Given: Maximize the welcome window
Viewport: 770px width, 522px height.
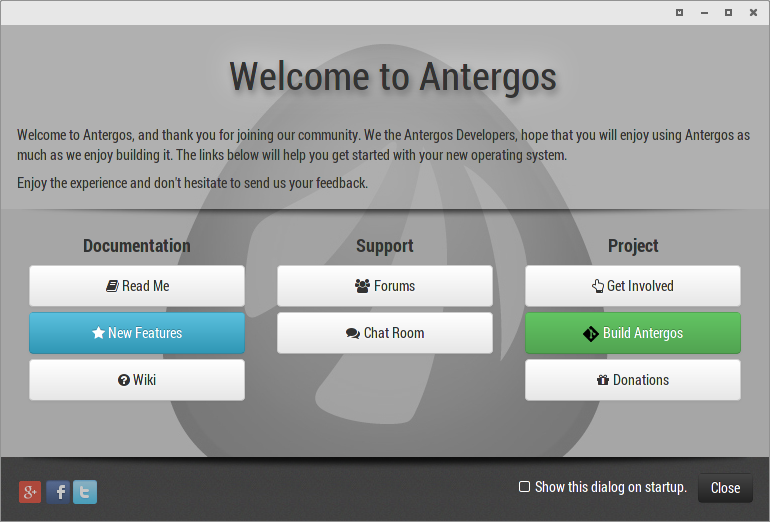Looking at the screenshot, I should [x=729, y=13].
